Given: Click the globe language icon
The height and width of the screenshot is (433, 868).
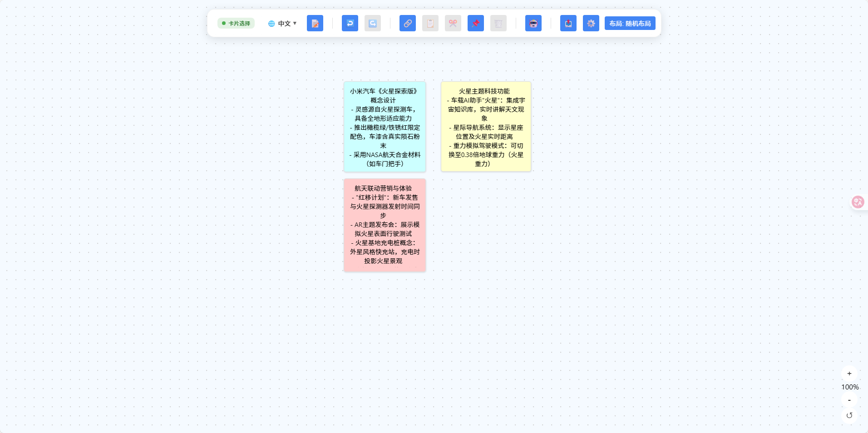Looking at the screenshot, I should [x=271, y=24].
